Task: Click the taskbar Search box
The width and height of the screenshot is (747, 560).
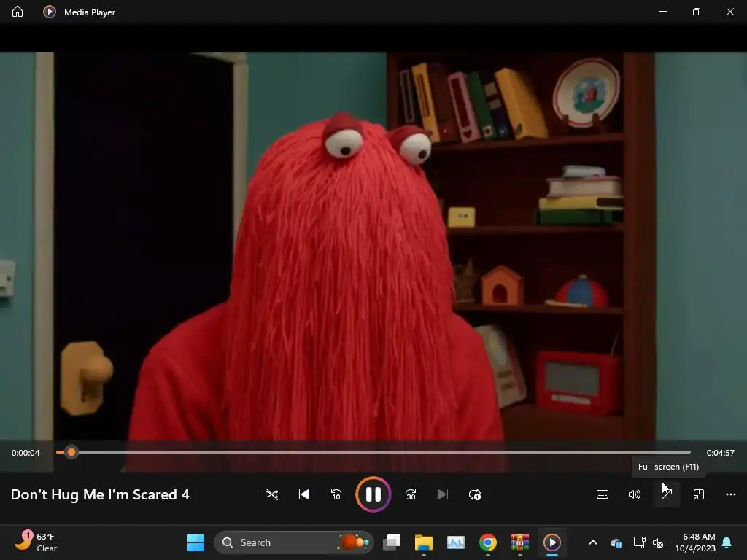Action: pos(294,542)
